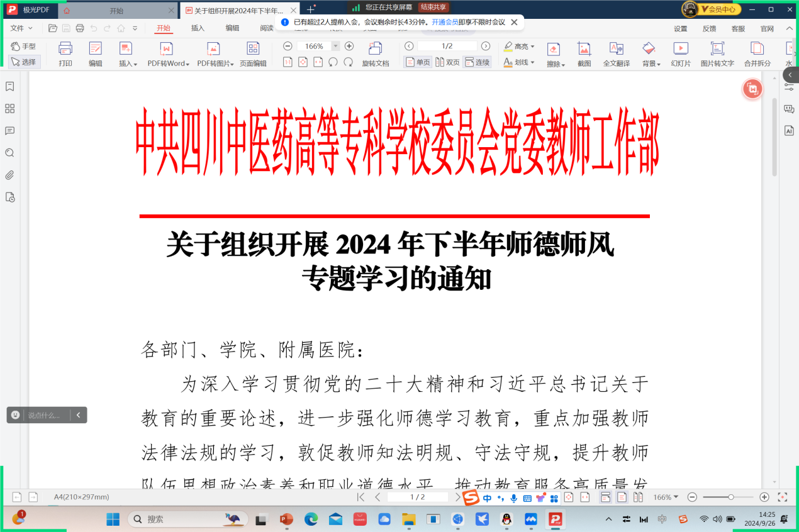
Task: Open the search panel in the left sidebar
Action: pyautogui.click(x=9, y=153)
